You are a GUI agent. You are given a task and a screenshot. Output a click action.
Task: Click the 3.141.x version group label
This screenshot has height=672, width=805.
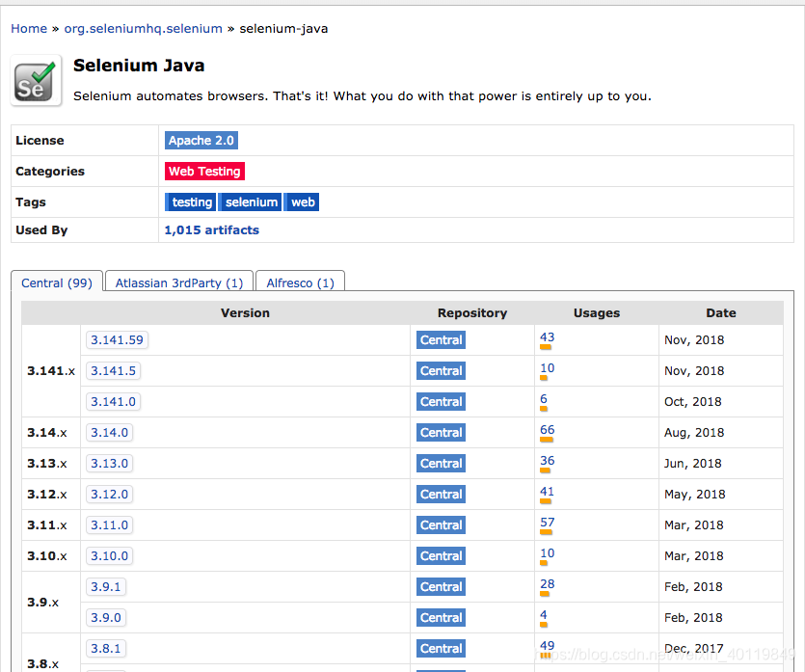click(x=51, y=370)
